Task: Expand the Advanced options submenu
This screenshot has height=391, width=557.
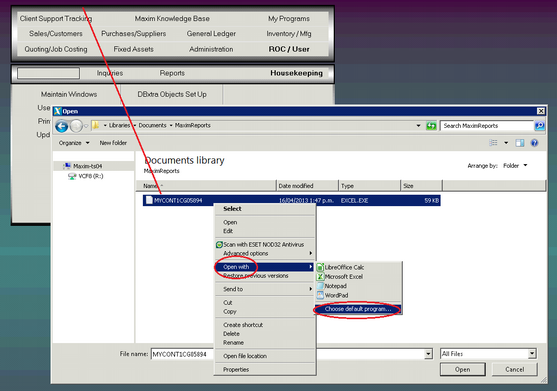Action: click(x=265, y=254)
